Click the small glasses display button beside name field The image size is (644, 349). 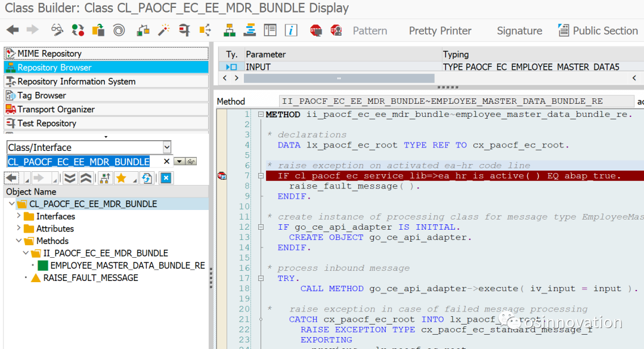(191, 162)
